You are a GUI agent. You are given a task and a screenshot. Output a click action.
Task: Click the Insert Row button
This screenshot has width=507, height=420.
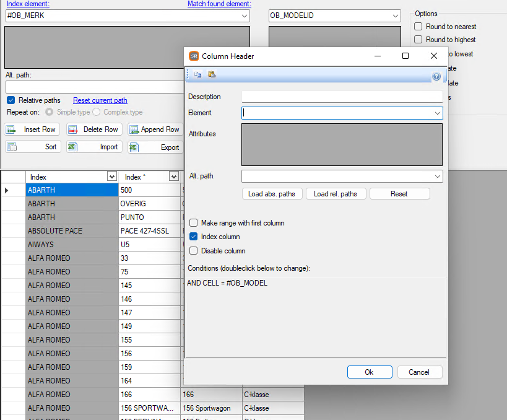point(32,129)
